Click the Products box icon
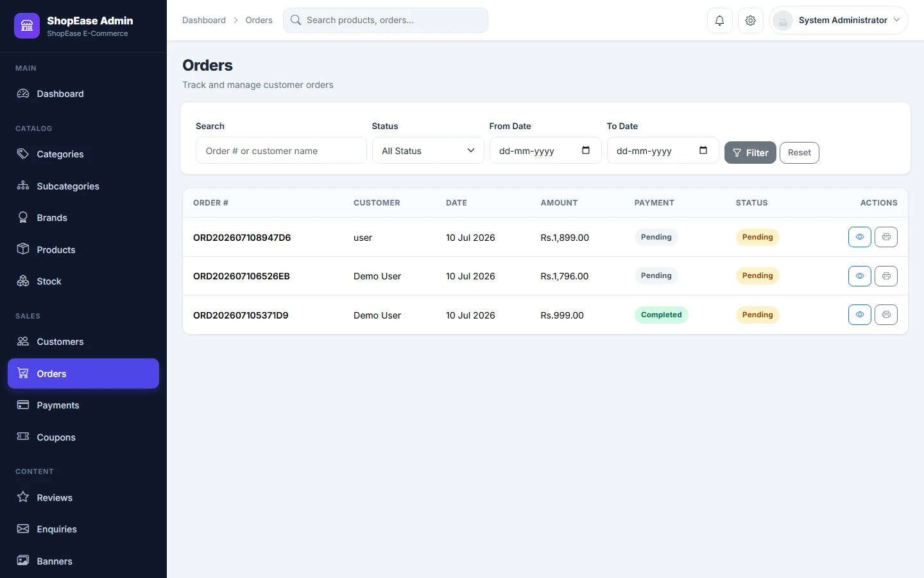This screenshot has height=578, width=924. pyautogui.click(x=23, y=249)
